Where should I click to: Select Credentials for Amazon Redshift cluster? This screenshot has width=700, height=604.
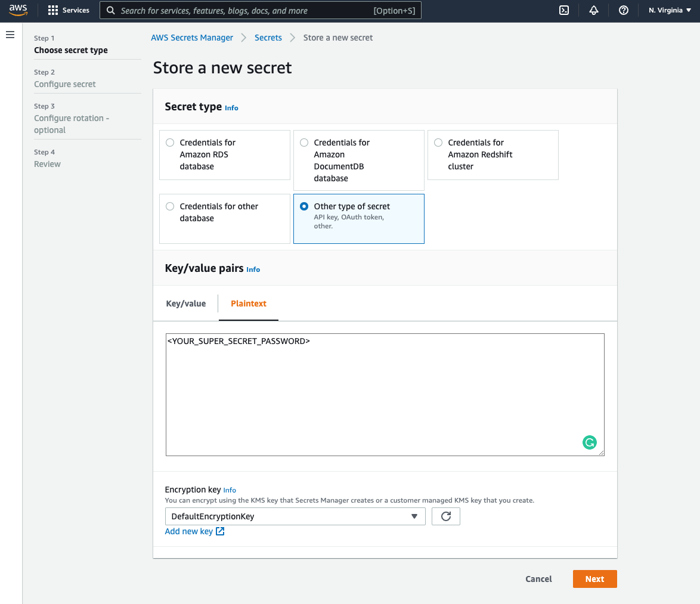point(438,143)
